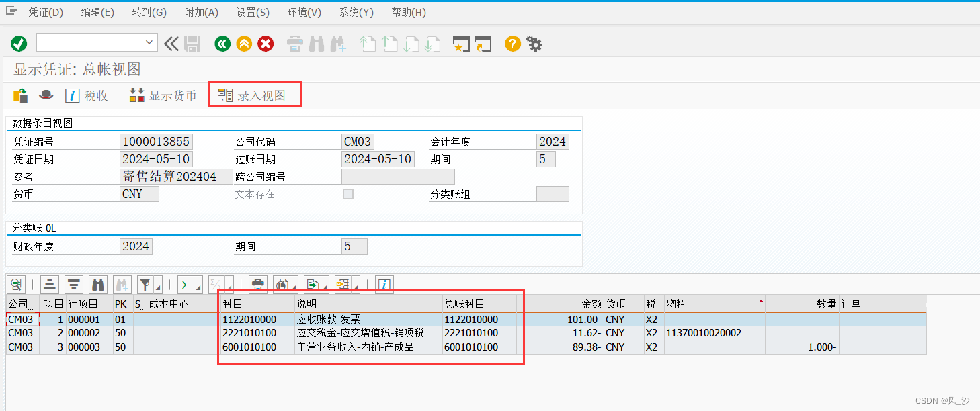
Task: Click the Find binoculars icon above the line items
Action: (98, 284)
